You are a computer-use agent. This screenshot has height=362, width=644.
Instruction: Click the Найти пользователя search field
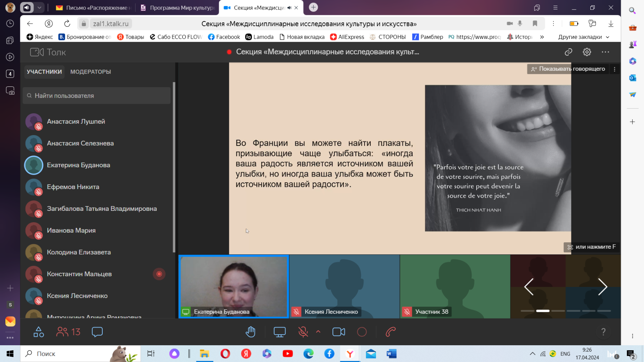[97, 96]
